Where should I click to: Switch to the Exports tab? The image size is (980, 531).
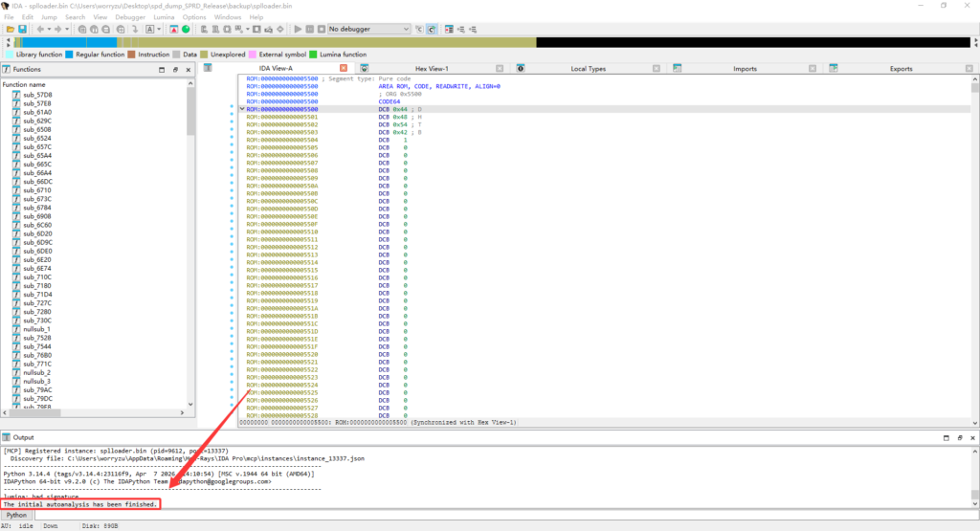click(x=901, y=69)
